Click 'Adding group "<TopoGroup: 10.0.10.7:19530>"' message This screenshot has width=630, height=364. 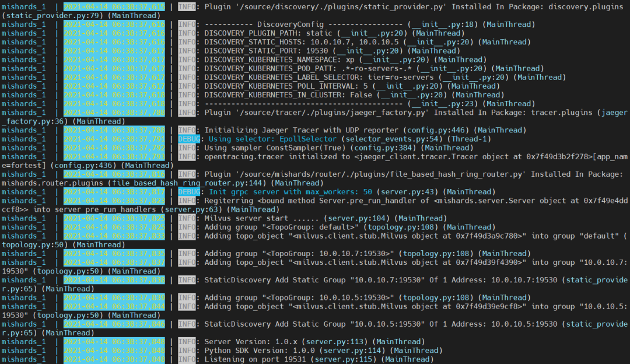click(299, 254)
